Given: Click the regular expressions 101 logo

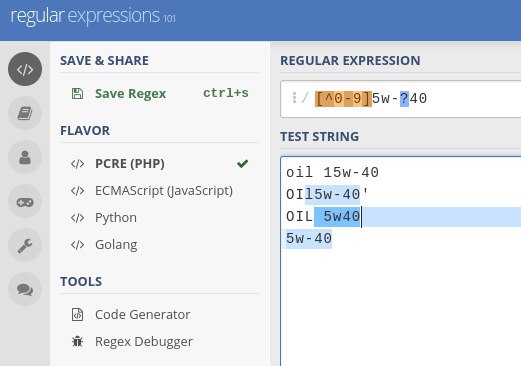Looking at the screenshot, I should tap(93, 16).
